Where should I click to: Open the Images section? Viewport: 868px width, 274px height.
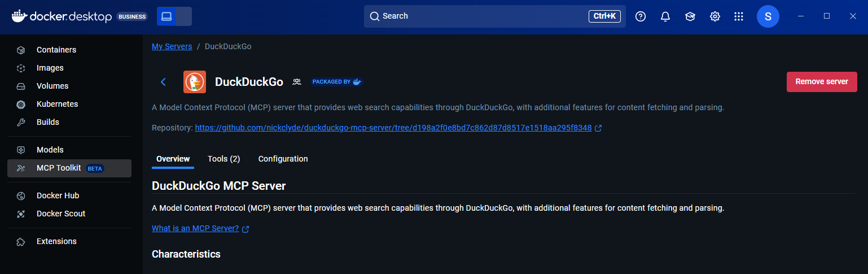[x=50, y=68]
